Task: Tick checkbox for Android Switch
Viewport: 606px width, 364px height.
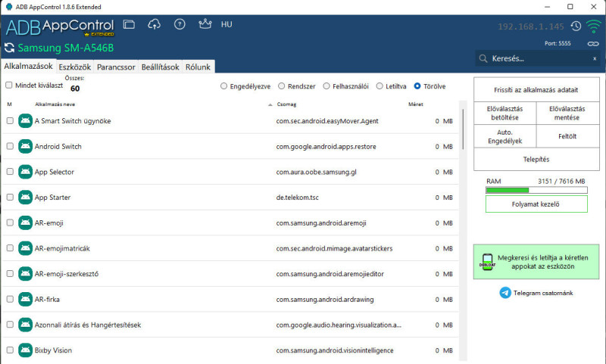Action: point(10,146)
